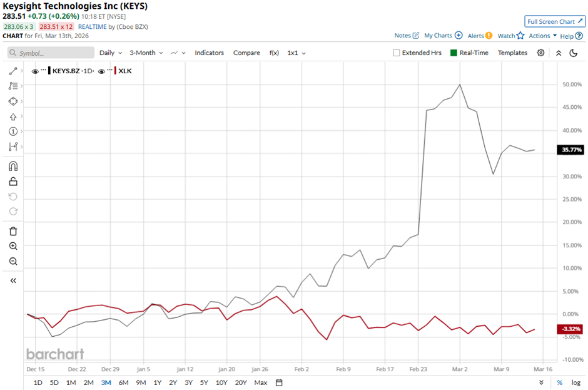Open the 1x1 grid layout dropdown

click(x=297, y=53)
